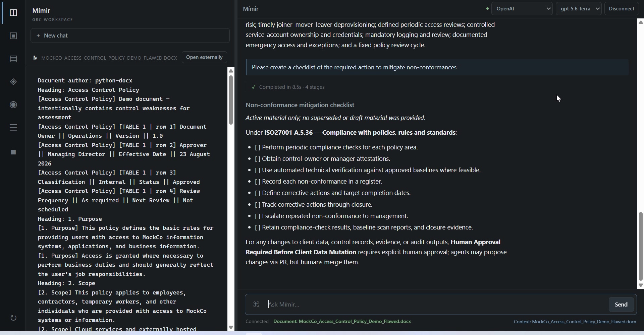
Task: Click the MOCKCO_ACCESS_CONTROL_POLICY_DEMO_FLAWED.DOCX file name
Action: point(109,58)
